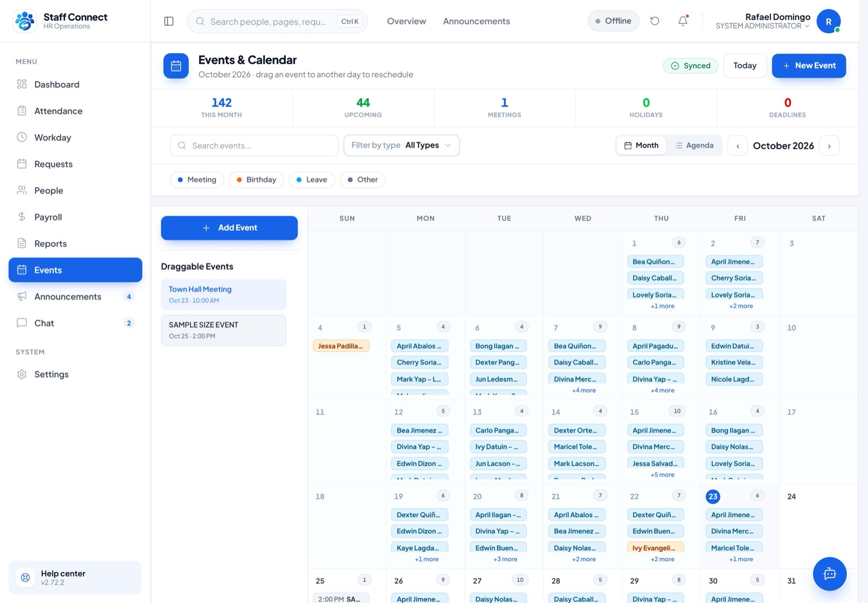Screen dimensions: 868x603
Task: Click the Payroll dollar icon
Action: 22,217
